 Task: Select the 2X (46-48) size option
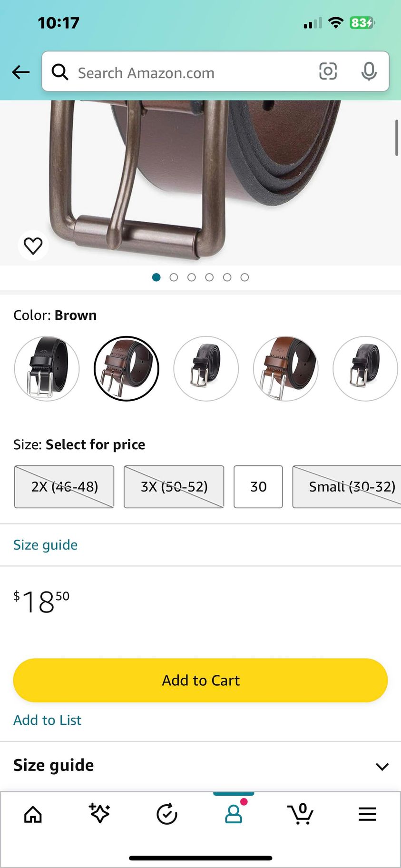point(64,487)
